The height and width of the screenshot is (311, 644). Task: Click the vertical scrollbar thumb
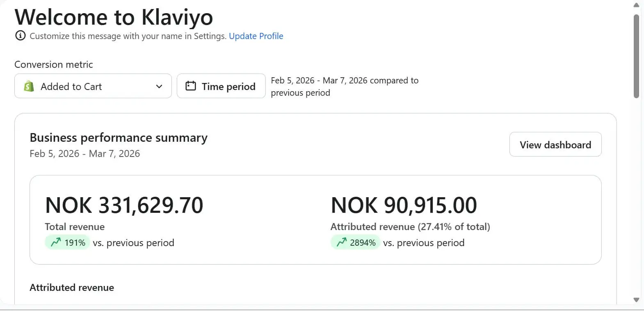click(636, 56)
